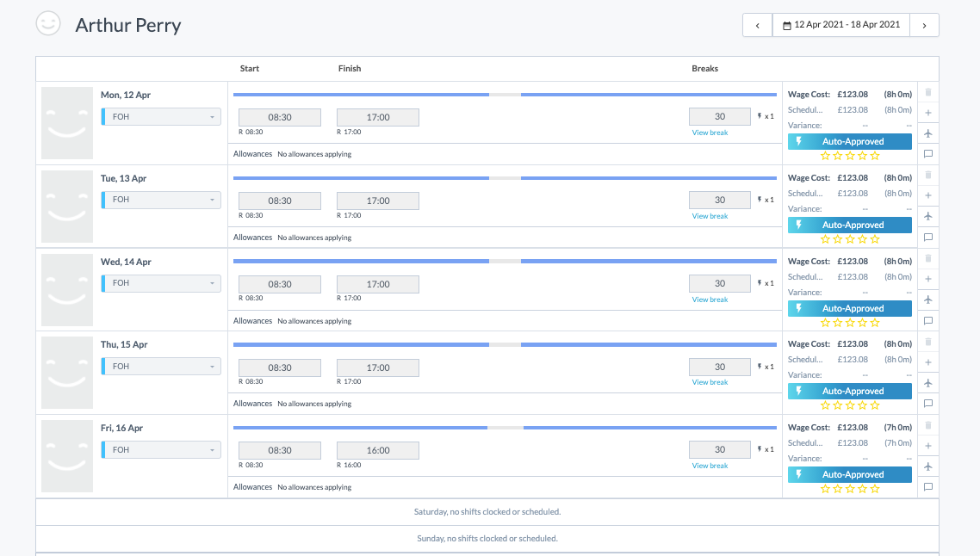
Task: Open View break link on Friday's shift
Action: point(710,466)
